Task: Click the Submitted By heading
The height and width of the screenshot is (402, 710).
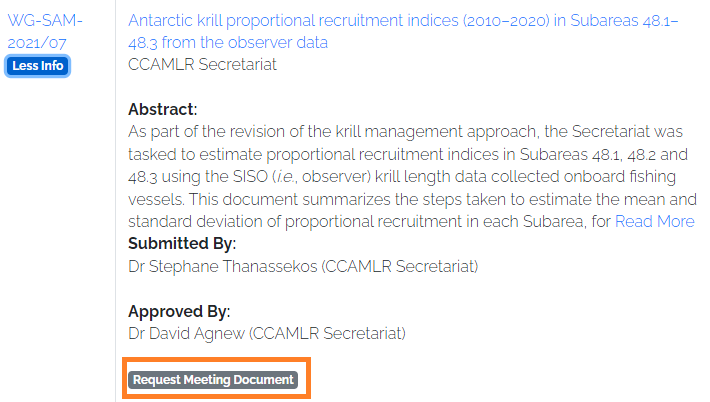Action: click(182, 244)
